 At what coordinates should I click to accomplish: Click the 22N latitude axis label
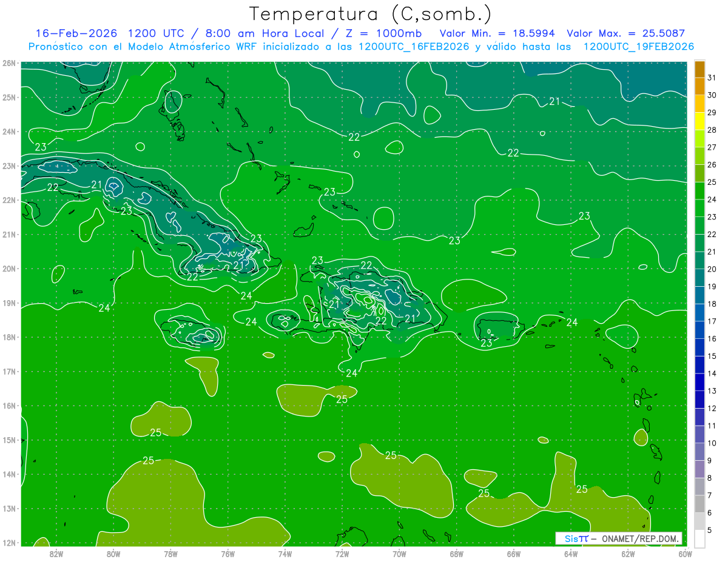[9, 200]
